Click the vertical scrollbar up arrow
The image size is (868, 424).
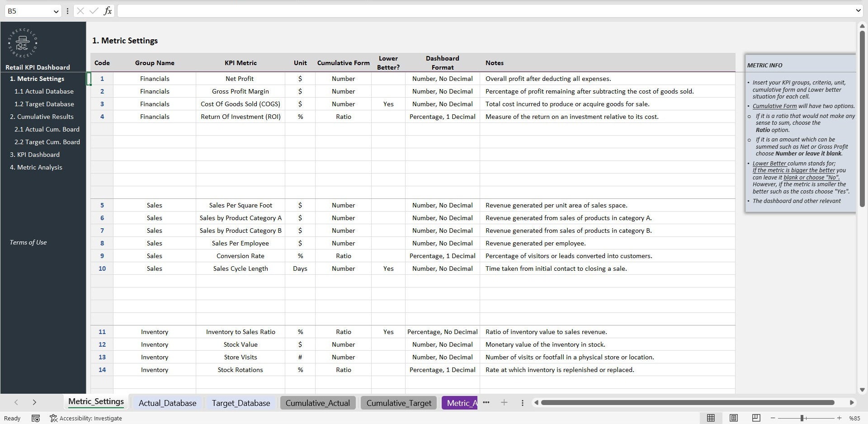tap(862, 26)
